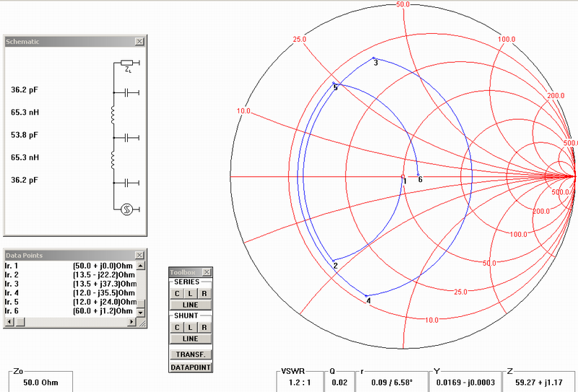Add a shunt resistor from the Toolbox
This screenshot has height=392, width=578.
pyautogui.click(x=204, y=327)
